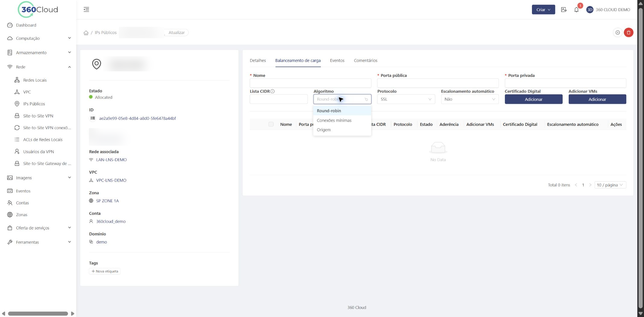This screenshot has height=317, width=644.
Task: Focus the Porta pública input field
Action: coord(438,83)
